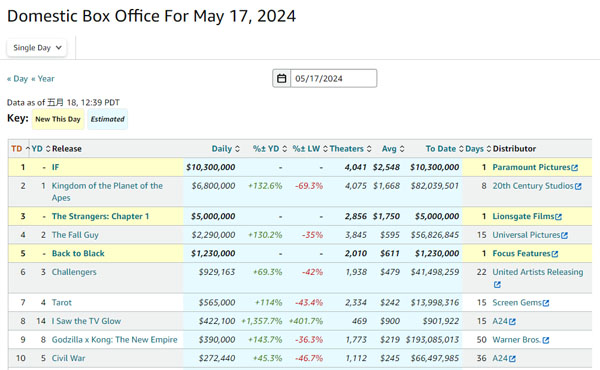Sort table by Theaters column

click(351, 149)
